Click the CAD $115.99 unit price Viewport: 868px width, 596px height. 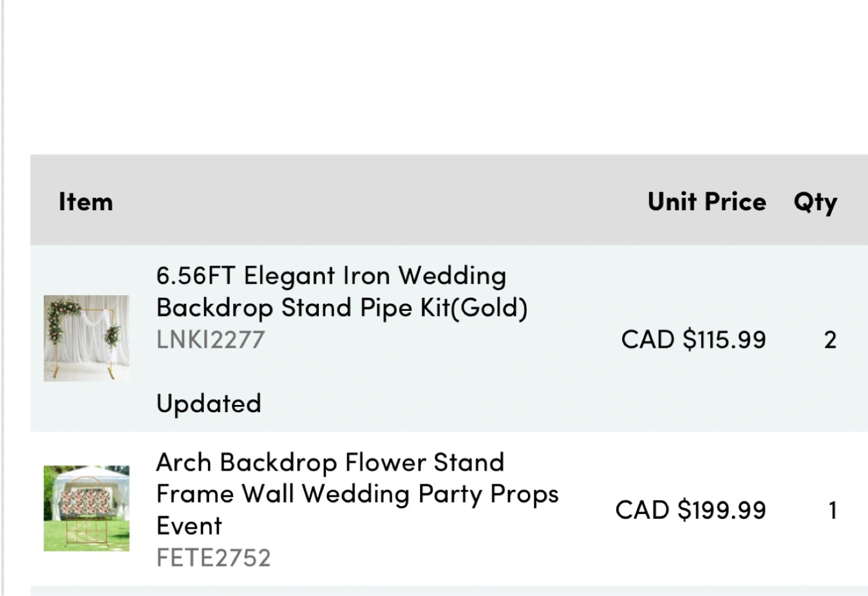[x=693, y=340]
